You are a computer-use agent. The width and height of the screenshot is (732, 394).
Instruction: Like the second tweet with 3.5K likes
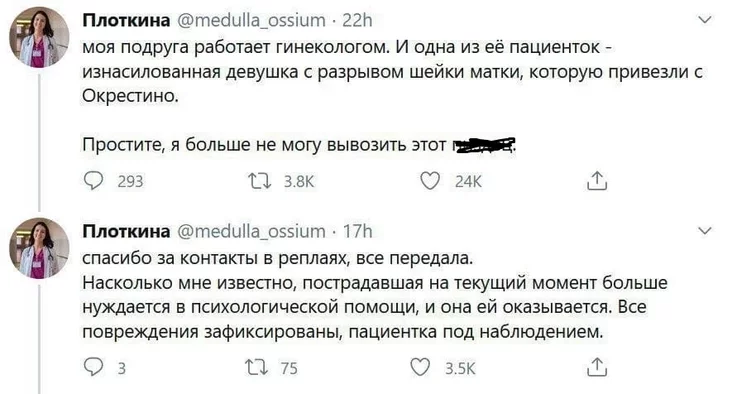pos(420,367)
